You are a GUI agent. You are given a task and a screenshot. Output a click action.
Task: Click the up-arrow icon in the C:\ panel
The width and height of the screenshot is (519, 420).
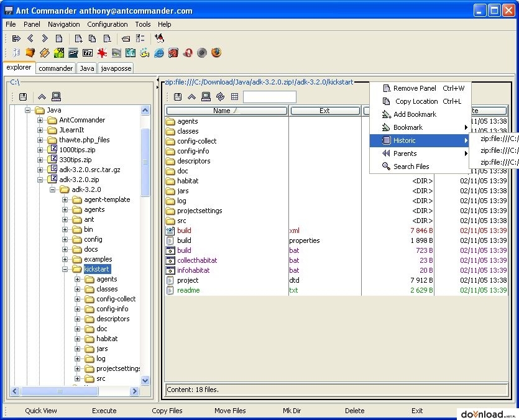42,97
